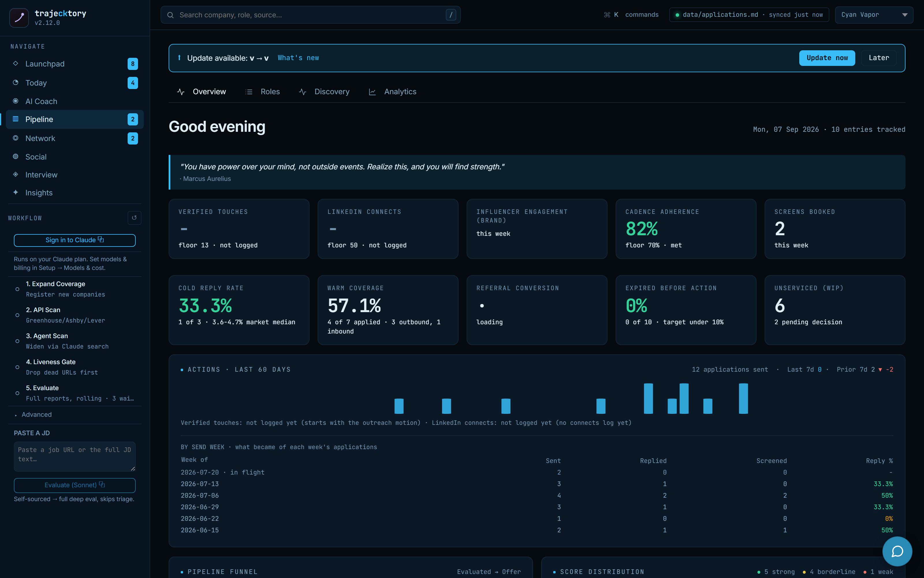Click the green sync status dot
Image resolution: width=924 pixels, height=578 pixels.
[677, 15]
